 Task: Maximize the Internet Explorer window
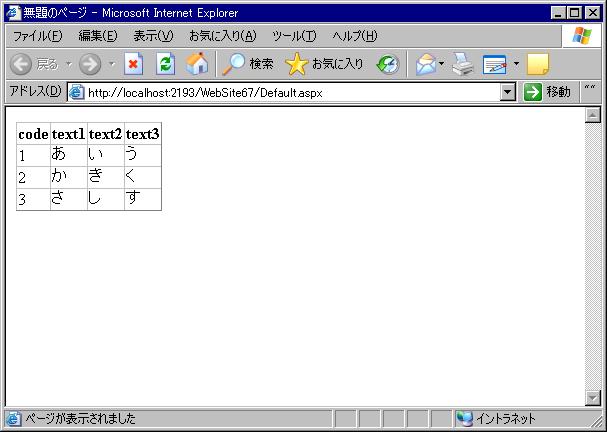click(574, 13)
